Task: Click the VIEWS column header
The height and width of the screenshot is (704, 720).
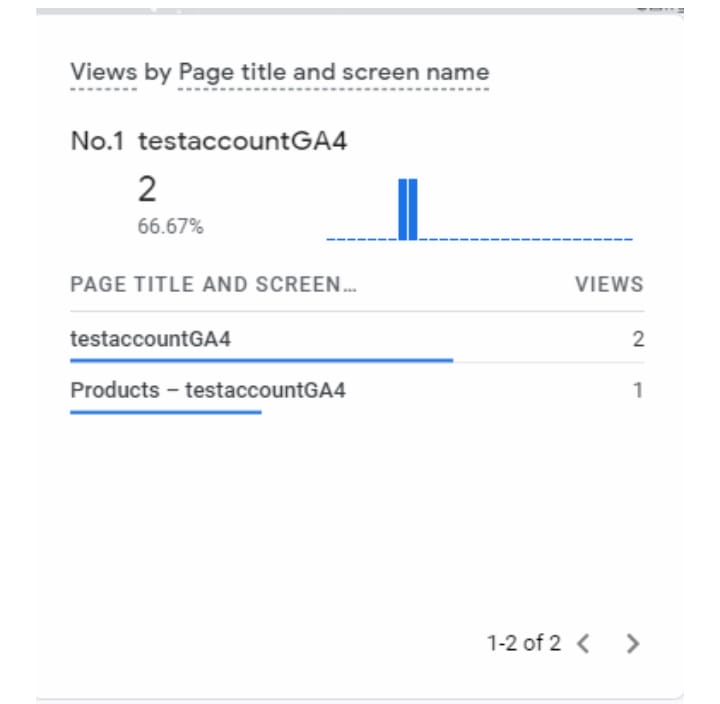Action: tap(609, 284)
